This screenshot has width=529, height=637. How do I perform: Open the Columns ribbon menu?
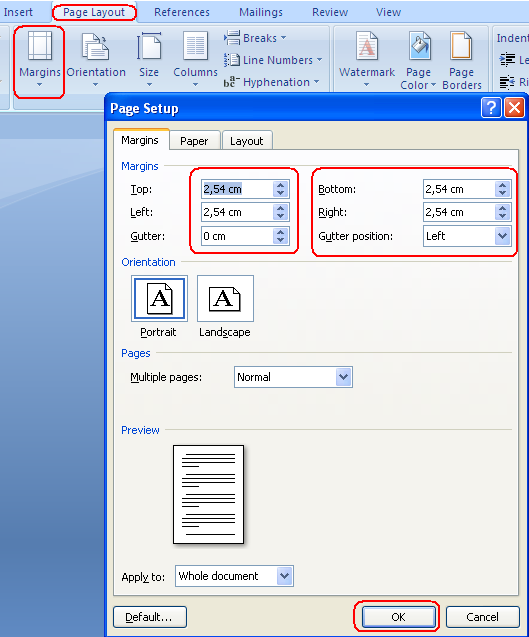point(195,59)
